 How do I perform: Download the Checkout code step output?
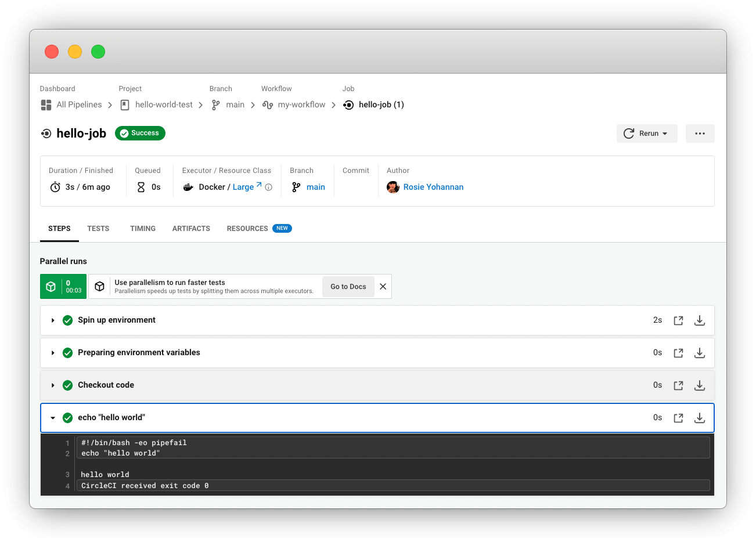pyautogui.click(x=699, y=385)
